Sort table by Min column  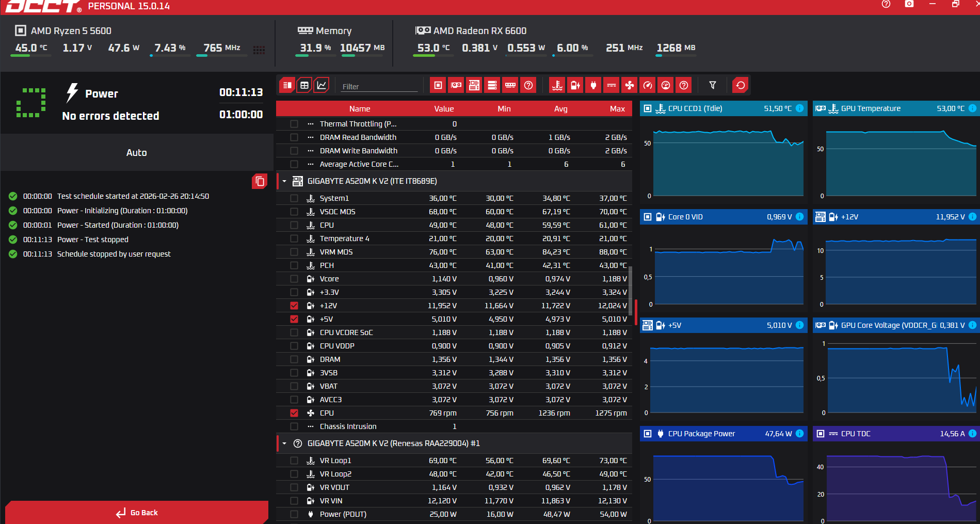[504, 109]
